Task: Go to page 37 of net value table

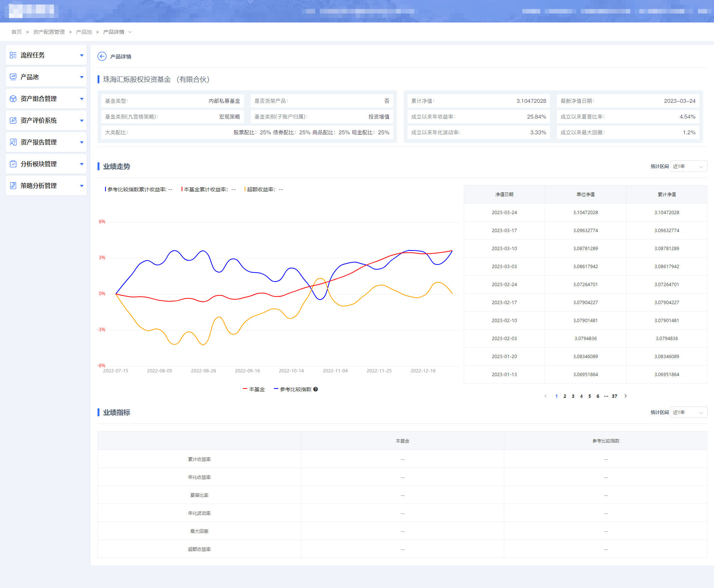Action: (x=615, y=396)
